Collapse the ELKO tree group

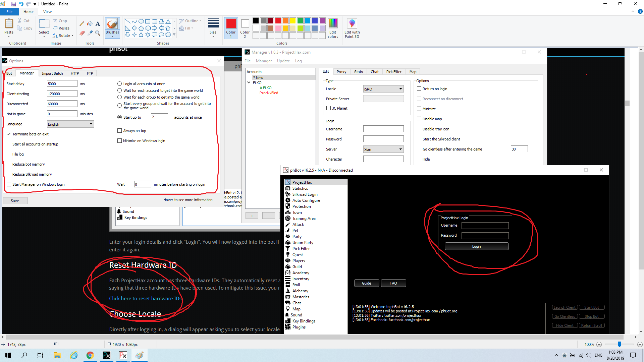[x=249, y=83]
